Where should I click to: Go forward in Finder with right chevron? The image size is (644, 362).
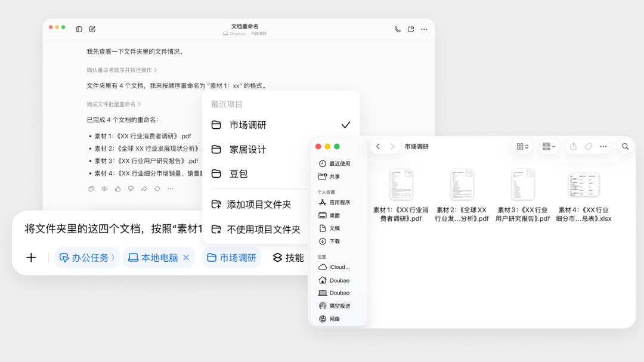[392, 146]
